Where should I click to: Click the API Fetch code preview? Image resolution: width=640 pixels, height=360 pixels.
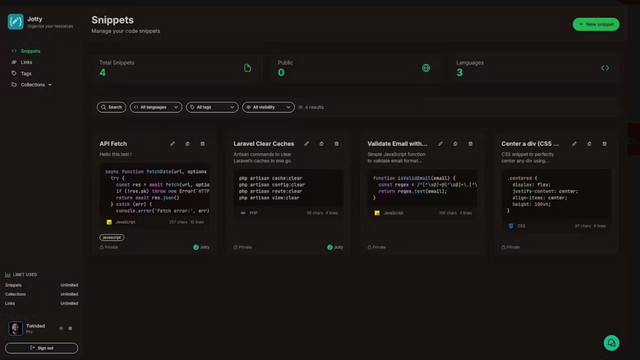click(155, 192)
